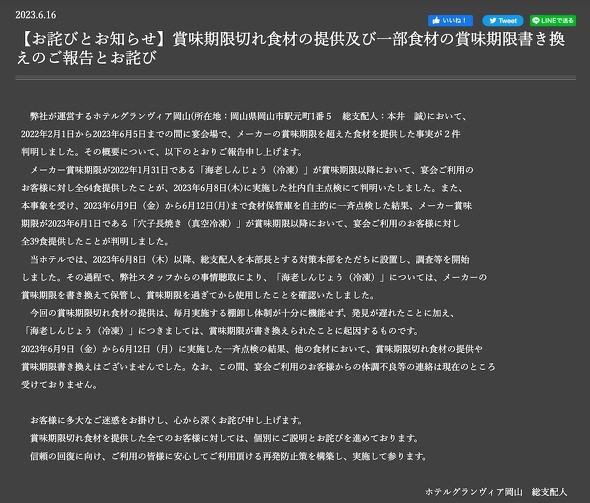Click the line starting 「海老しんじょう（冷凍）」につきましては

(220, 331)
